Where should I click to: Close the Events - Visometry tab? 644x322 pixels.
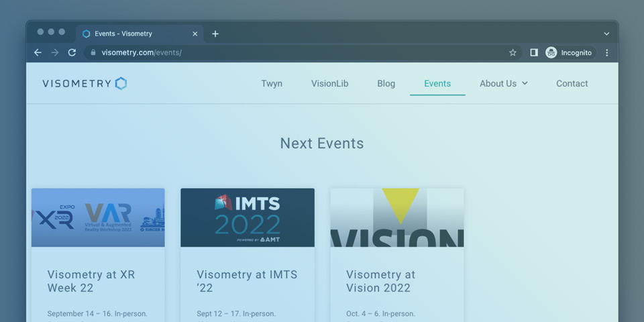195,34
